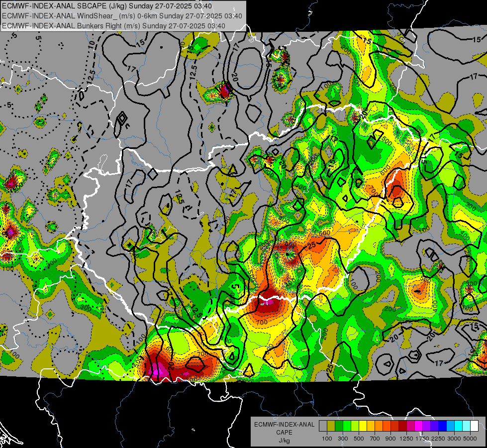Click the legend value 900
The image size is (487, 448).
point(390,439)
